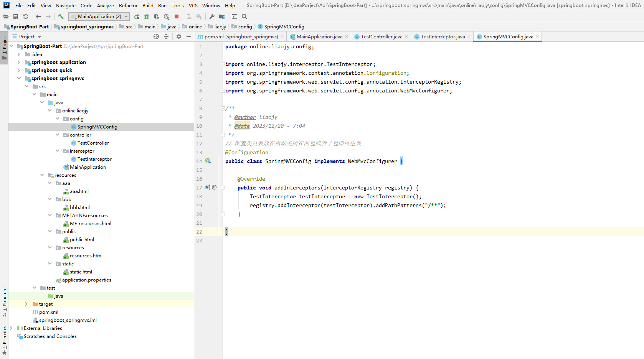Open Project Structure folder icon
Screen dimensions: 644x359
(x=222, y=16)
